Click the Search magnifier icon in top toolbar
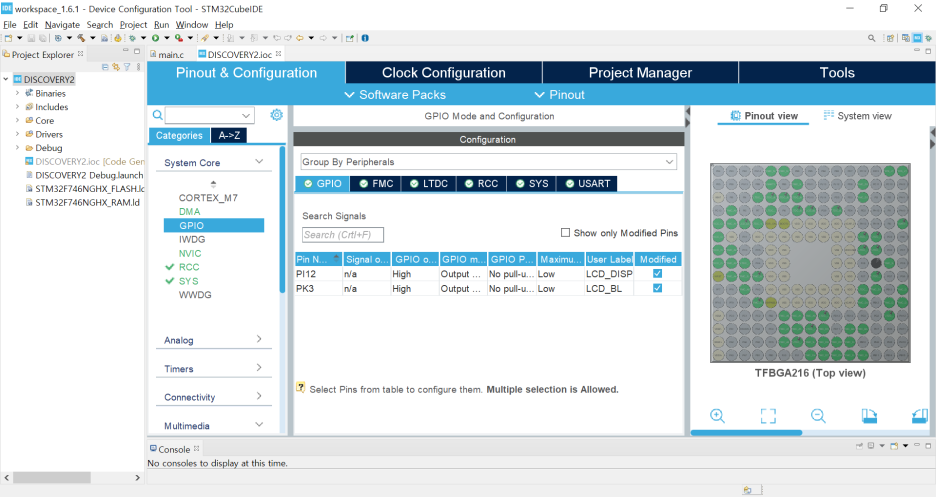936x497 pixels. [x=872, y=38]
